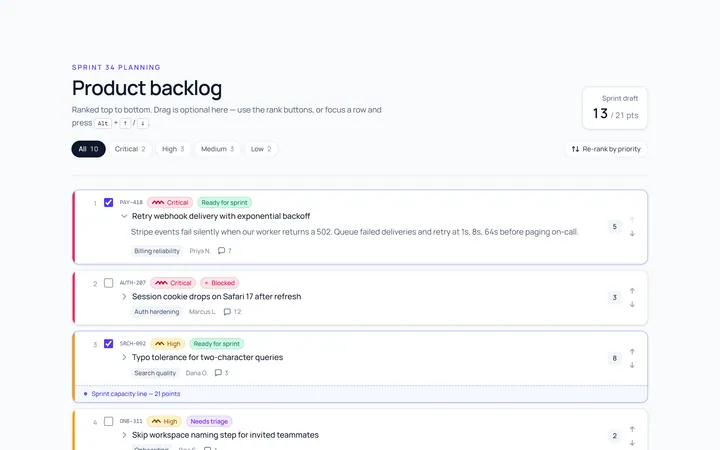This screenshot has width=720, height=450.
Task: Expand Skip workspace naming step details
Action: pos(124,435)
